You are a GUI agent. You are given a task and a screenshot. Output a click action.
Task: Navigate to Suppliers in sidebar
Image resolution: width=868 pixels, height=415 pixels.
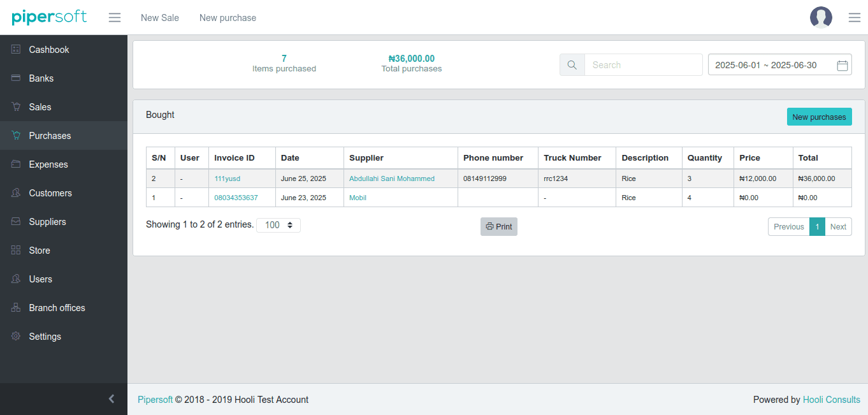[64, 221]
